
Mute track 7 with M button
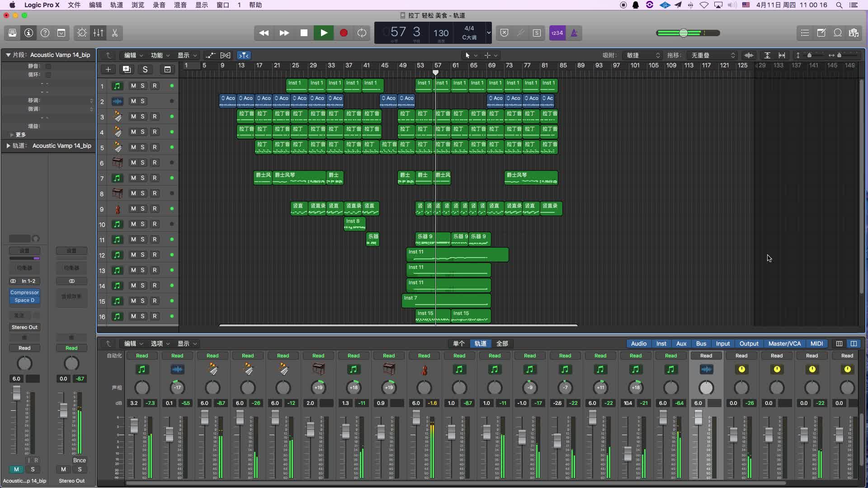point(132,178)
